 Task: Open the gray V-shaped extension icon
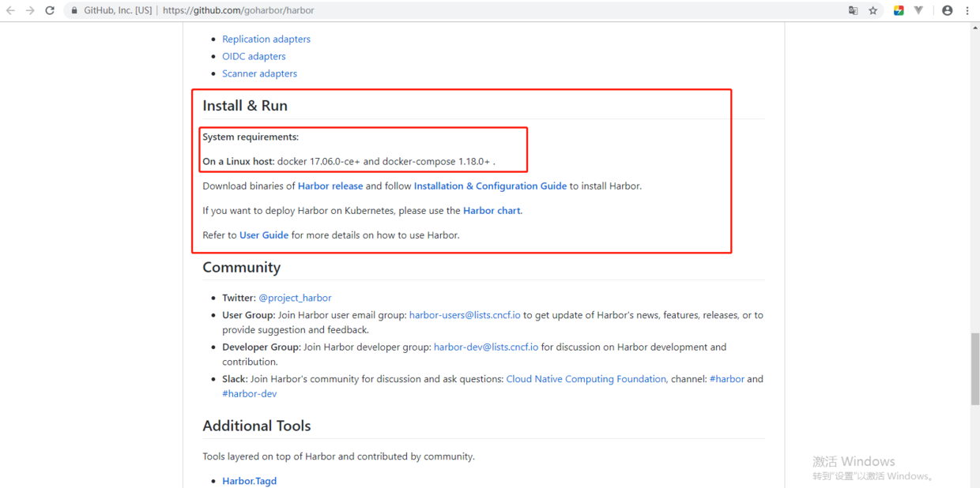[x=918, y=10]
